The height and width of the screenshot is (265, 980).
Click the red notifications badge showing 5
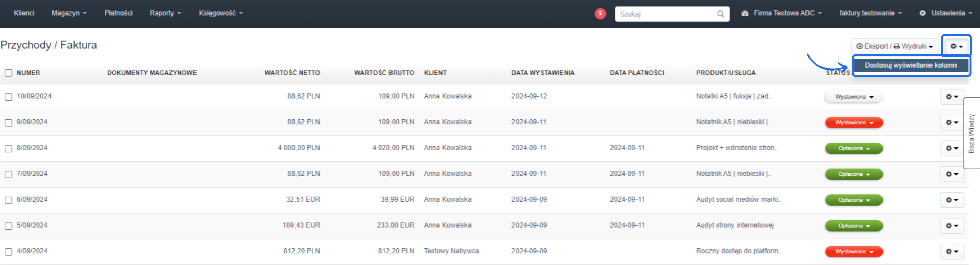pyautogui.click(x=600, y=14)
